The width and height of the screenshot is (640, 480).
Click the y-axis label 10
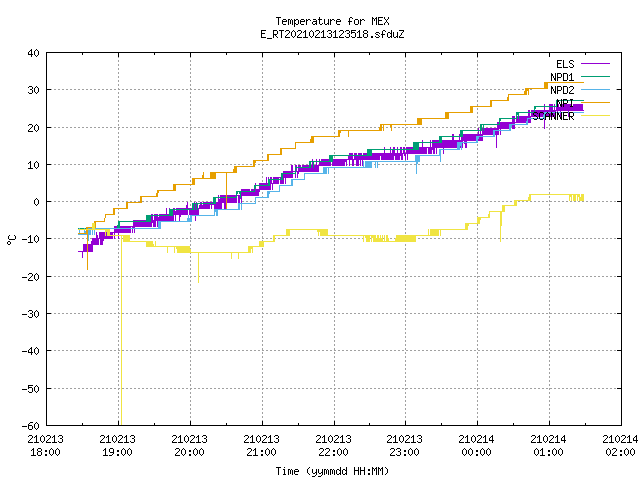point(33,164)
